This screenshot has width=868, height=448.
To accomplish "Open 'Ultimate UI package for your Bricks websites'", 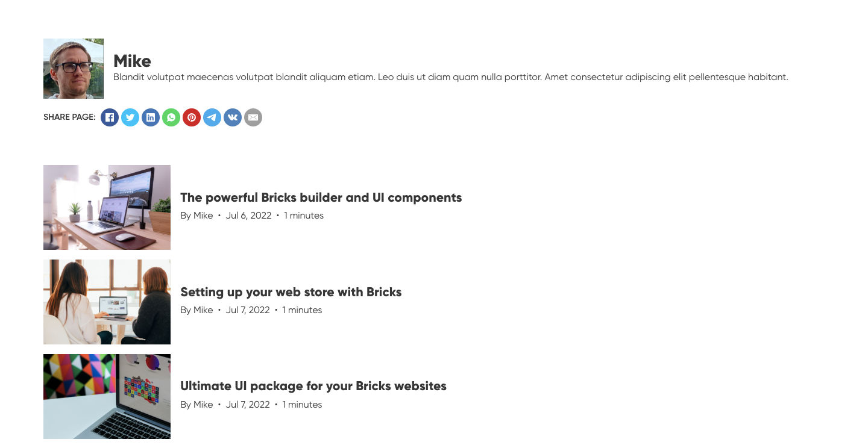I will coord(313,386).
